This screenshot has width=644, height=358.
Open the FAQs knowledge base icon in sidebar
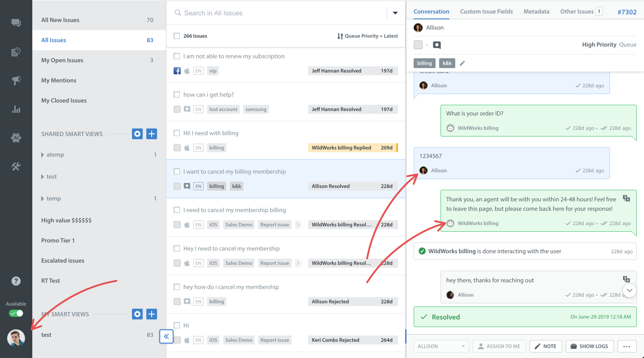16,51
